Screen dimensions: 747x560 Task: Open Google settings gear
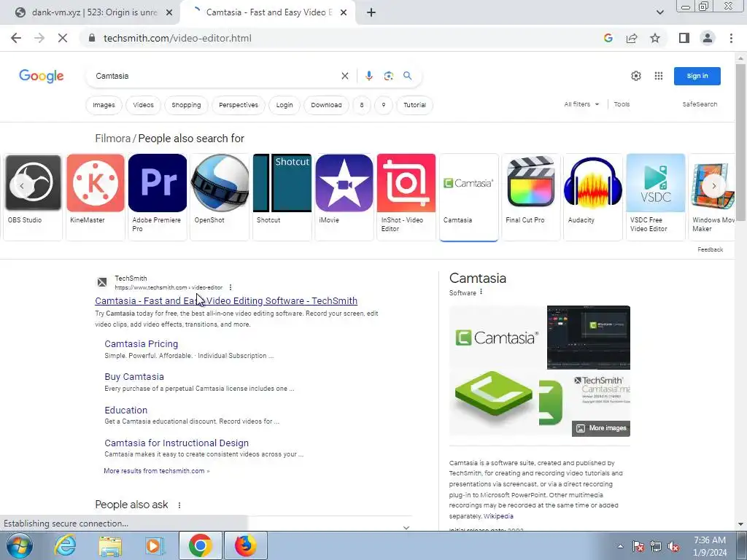pyautogui.click(x=636, y=76)
